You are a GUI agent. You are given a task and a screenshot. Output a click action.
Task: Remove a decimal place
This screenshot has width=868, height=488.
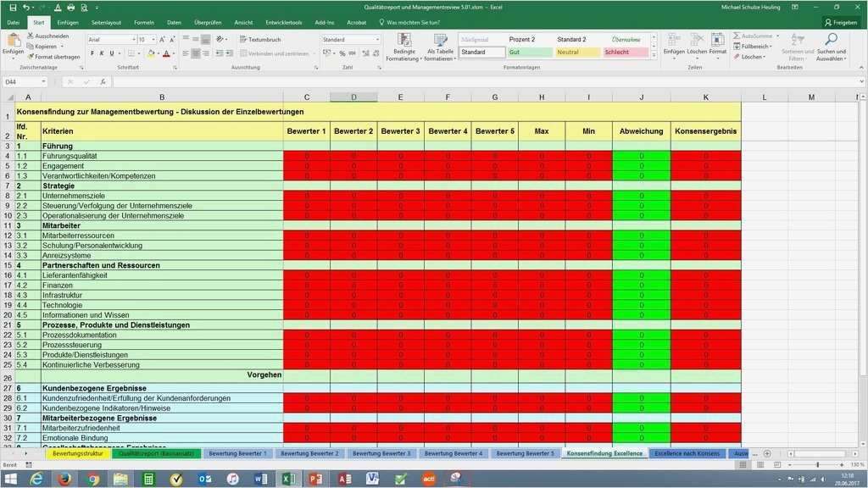tap(376, 53)
